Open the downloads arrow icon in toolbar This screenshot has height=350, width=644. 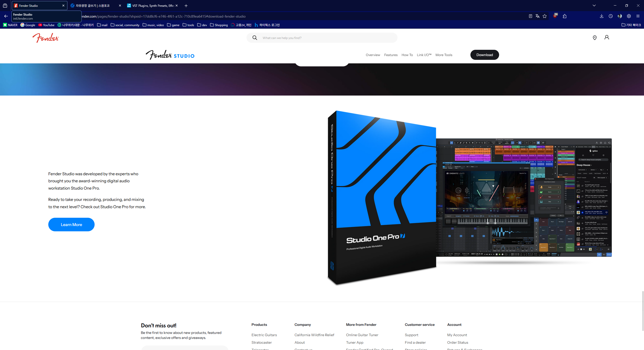coord(601,16)
